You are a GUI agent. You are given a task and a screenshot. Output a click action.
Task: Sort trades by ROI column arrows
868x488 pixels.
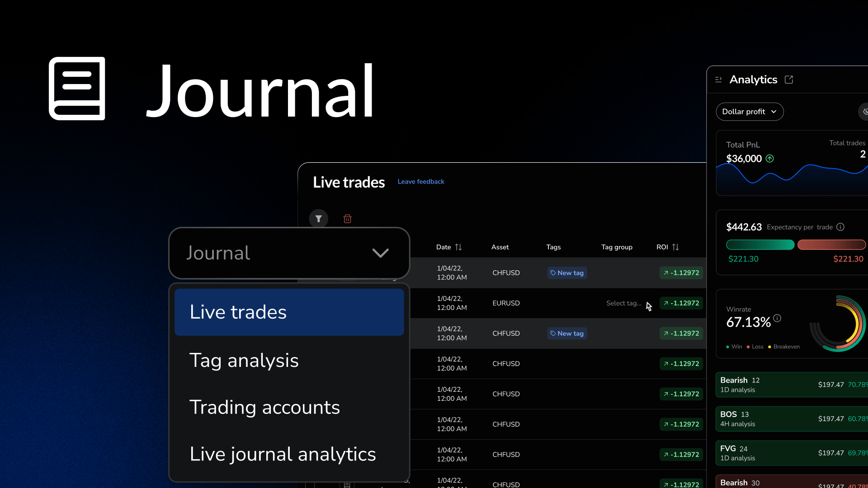click(x=675, y=247)
